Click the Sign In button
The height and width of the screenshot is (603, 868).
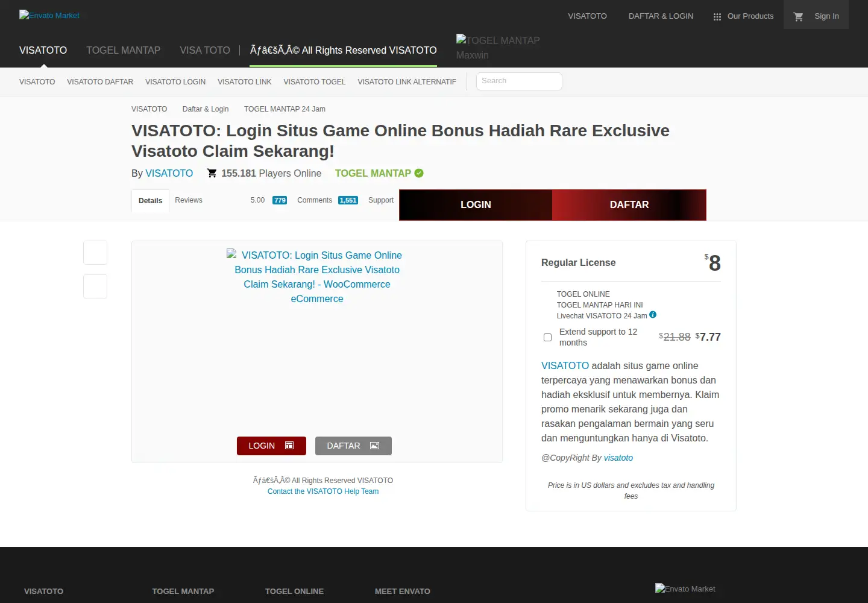pyautogui.click(x=826, y=16)
